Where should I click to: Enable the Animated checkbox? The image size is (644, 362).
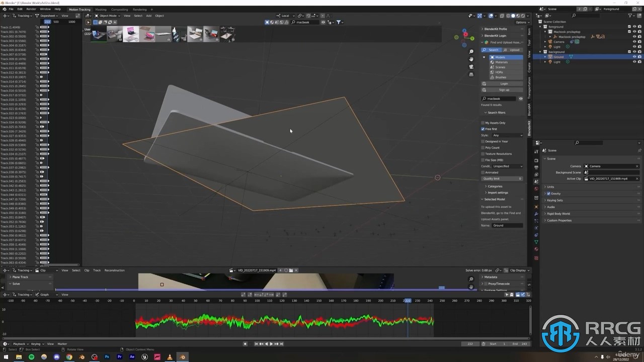[x=483, y=172]
